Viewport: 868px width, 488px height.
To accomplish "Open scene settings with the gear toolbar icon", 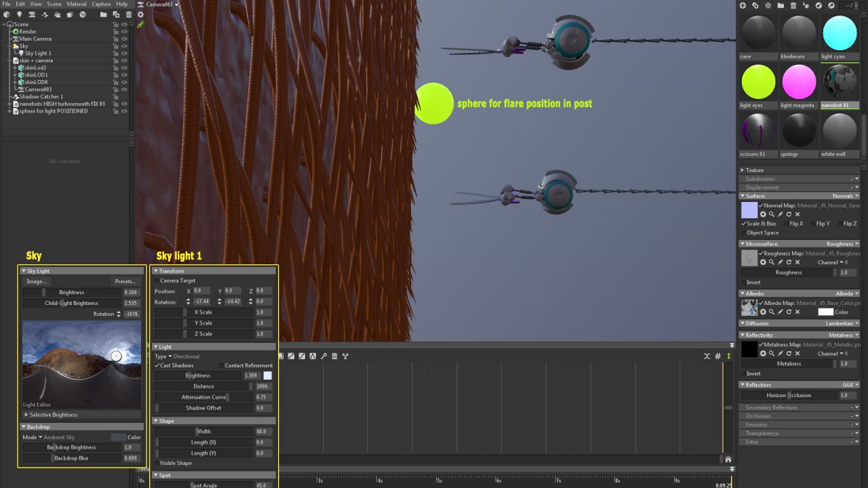I will (x=141, y=14).
